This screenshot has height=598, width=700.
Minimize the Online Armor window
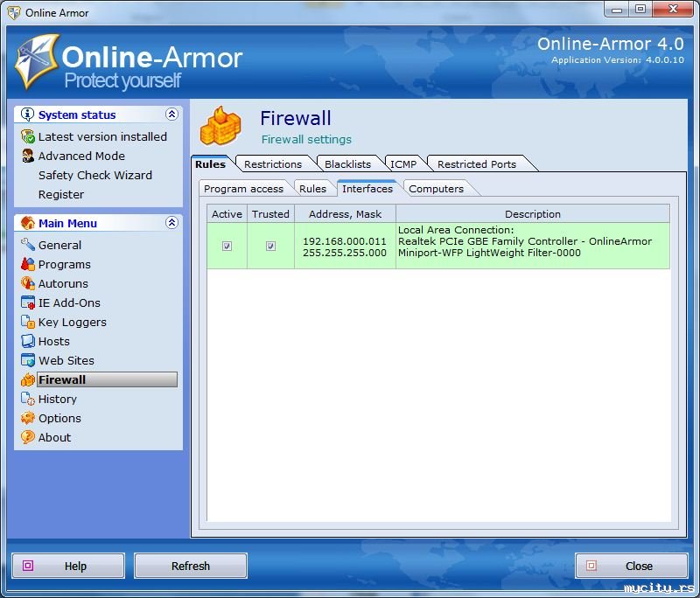coord(617,9)
